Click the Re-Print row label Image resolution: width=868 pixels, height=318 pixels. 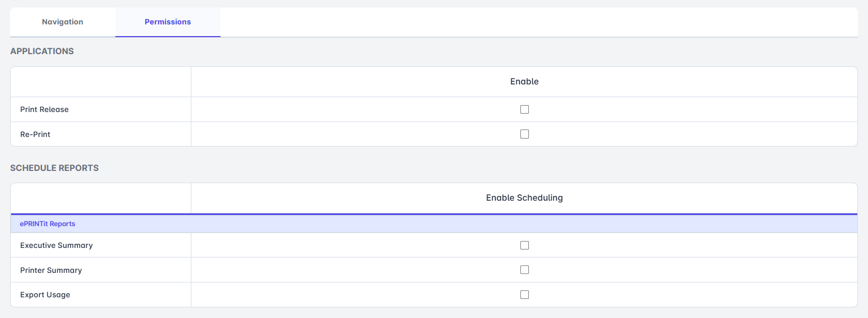[35, 134]
